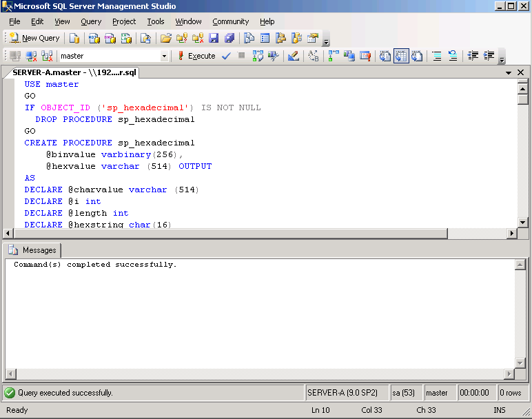Image resolution: width=532 pixels, height=419 pixels.
Task: Click the Parse query checkmark icon
Action: (226, 56)
